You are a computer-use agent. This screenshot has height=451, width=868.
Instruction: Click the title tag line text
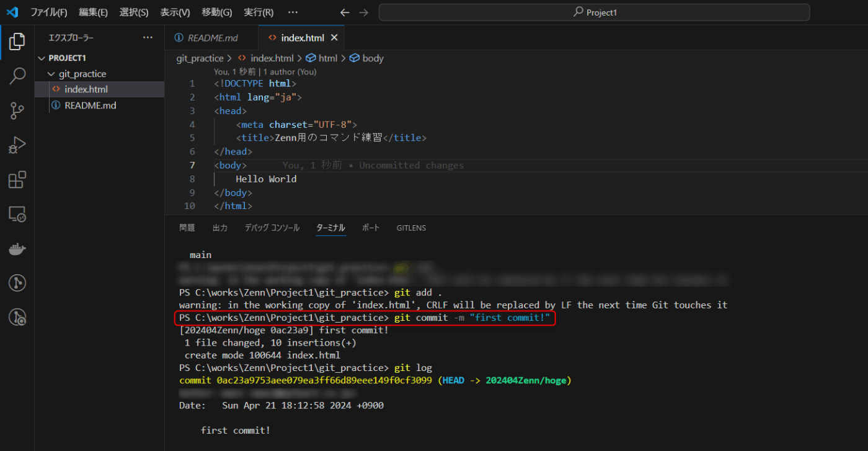(331, 138)
